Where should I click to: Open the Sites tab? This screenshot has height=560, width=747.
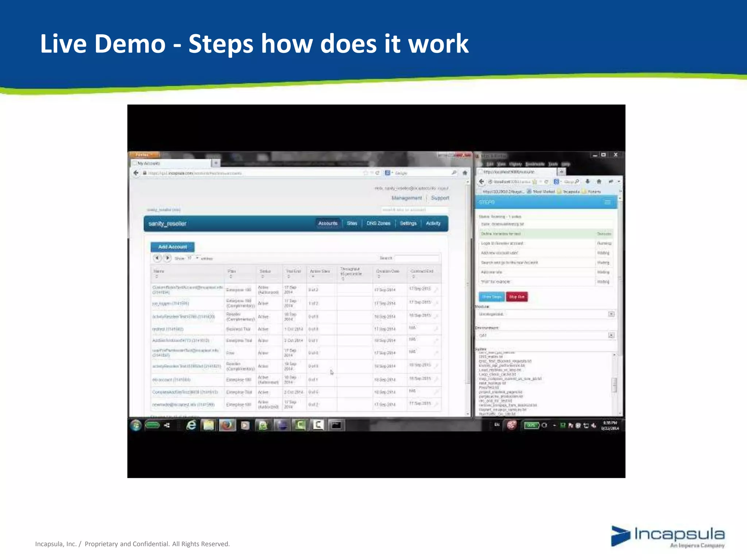(352, 223)
